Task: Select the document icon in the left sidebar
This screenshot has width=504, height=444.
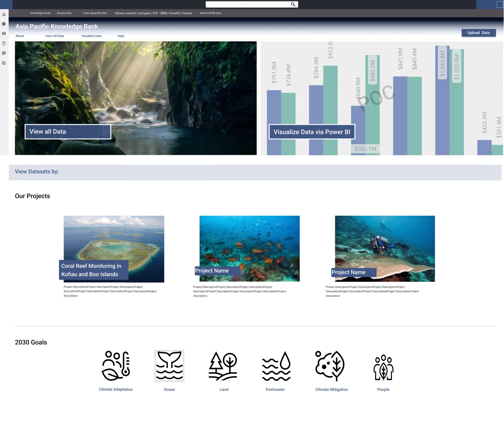Action: (3, 43)
